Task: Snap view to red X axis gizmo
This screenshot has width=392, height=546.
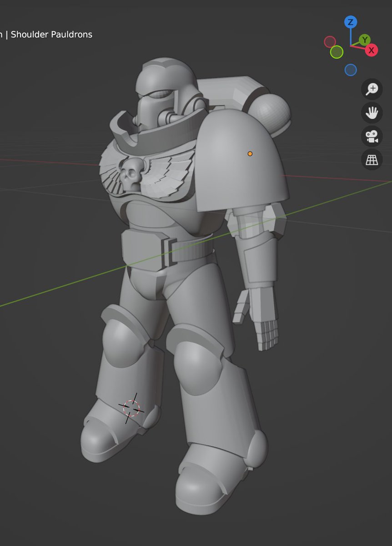Action: click(372, 50)
